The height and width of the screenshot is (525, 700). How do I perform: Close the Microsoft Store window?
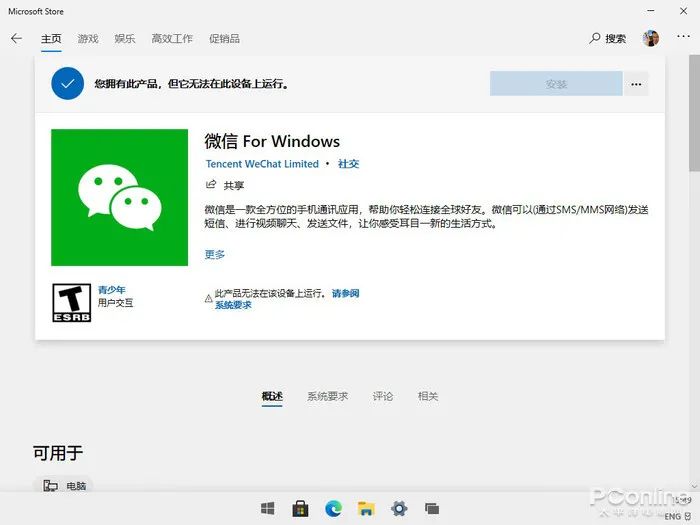[x=683, y=11]
